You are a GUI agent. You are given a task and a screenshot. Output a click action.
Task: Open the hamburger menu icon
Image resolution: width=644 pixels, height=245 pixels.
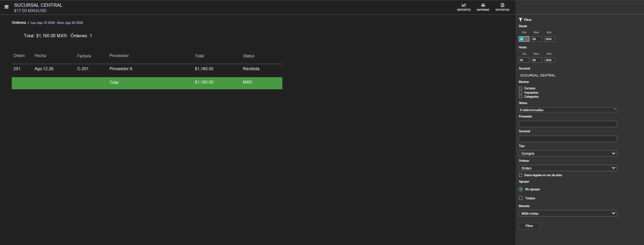click(x=6, y=7)
